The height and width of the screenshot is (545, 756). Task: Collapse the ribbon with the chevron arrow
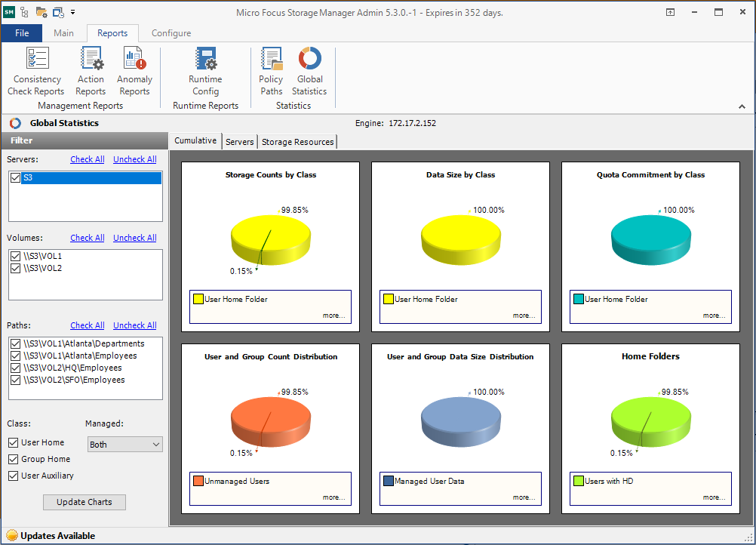(x=741, y=106)
